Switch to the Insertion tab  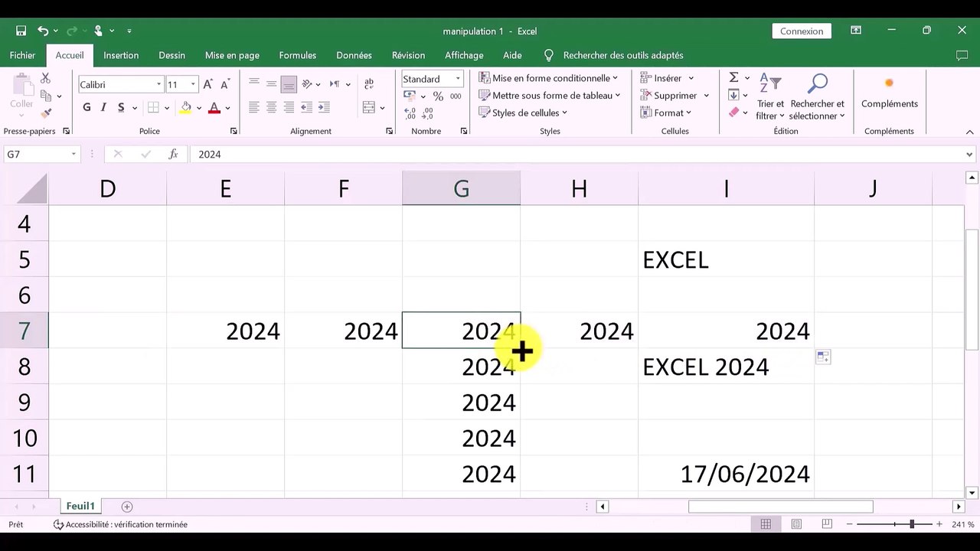tap(121, 55)
